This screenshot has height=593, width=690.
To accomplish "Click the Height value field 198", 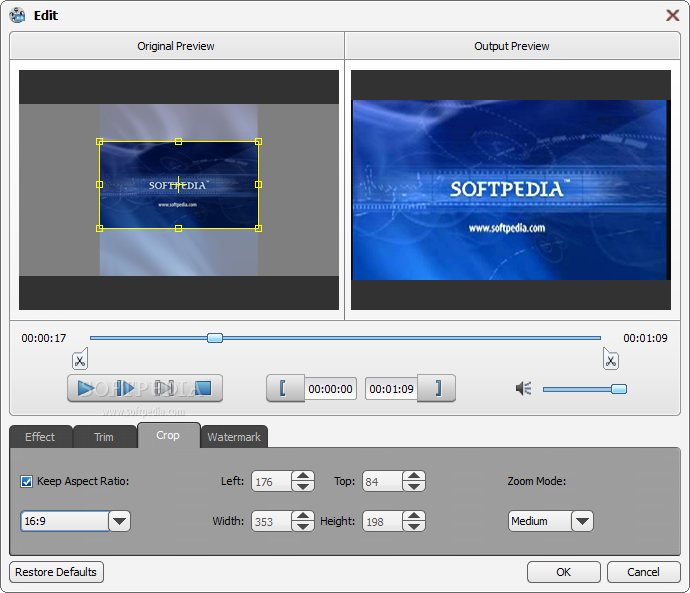I will click(382, 521).
